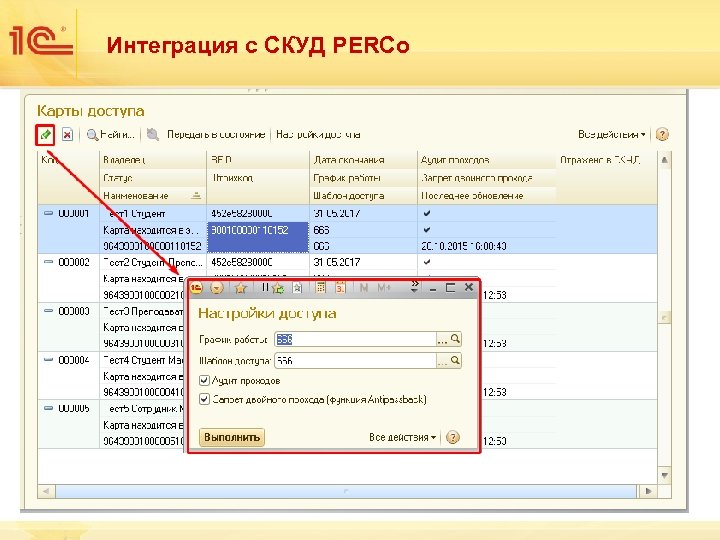Expand the overflow chevron in dialog title bar

pyautogui.click(x=414, y=287)
